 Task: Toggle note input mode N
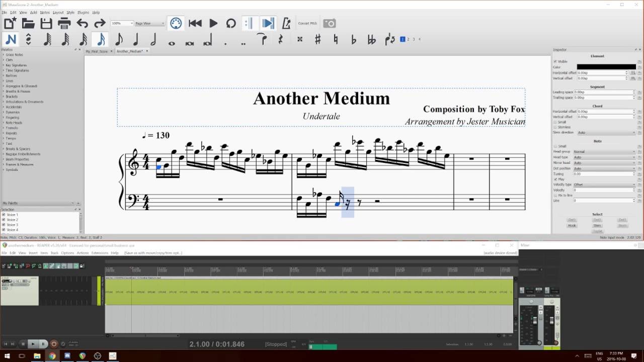[11, 39]
